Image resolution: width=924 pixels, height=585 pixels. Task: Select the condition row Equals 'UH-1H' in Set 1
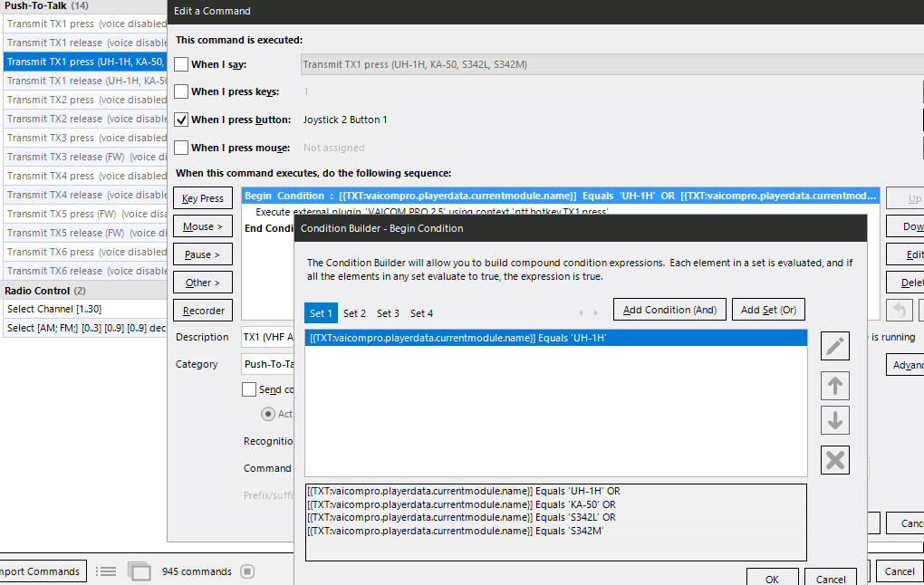click(556, 338)
